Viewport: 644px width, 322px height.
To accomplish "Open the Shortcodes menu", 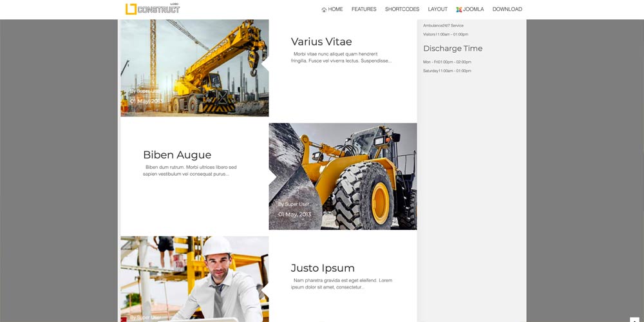I will coord(402,10).
